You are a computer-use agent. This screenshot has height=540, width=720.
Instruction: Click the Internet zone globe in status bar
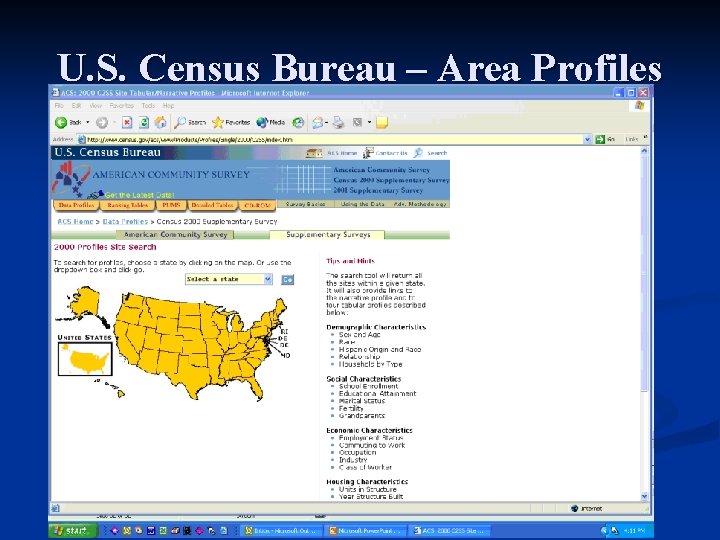pyautogui.click(x=574, y=508)
